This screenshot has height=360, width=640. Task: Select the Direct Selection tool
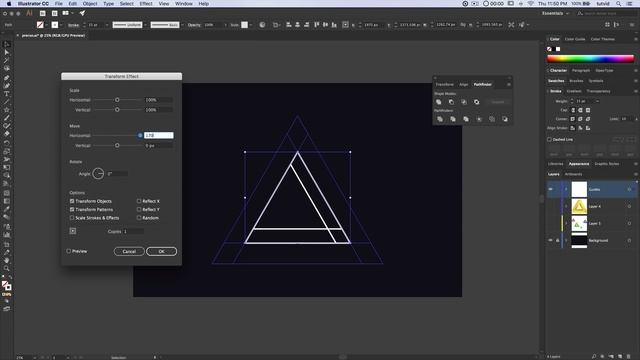click(6, 52)
